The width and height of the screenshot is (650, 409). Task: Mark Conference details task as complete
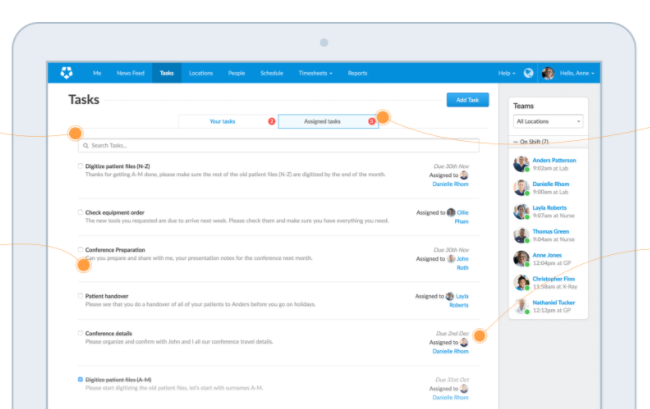(x=80, y=333)
